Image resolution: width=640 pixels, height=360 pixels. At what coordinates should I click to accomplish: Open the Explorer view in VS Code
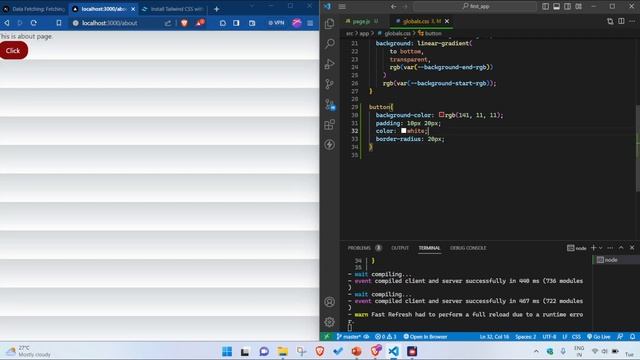point(329,24)
